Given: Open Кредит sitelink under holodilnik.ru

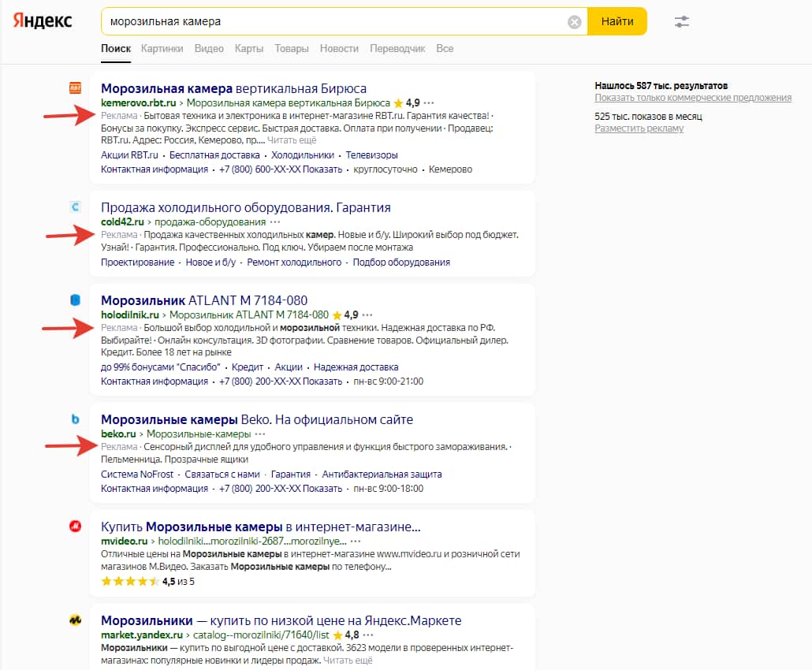Looking at the screenshot, I should coord(248,367).
